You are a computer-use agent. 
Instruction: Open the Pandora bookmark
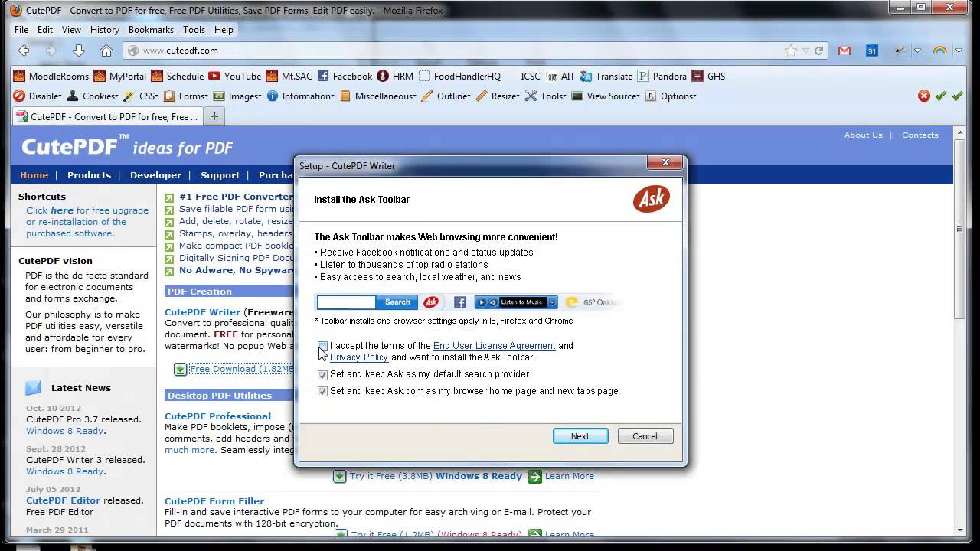[x=662, y=76]
